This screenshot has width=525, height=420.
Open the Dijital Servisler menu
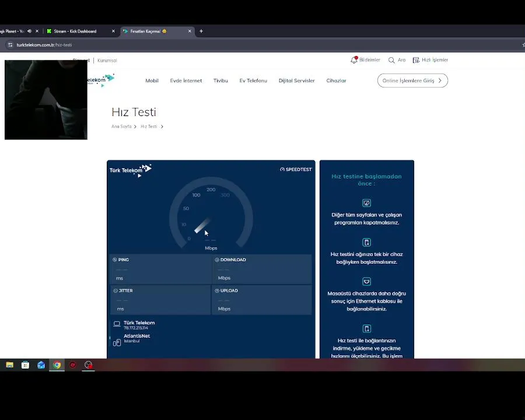click(297, 80)
